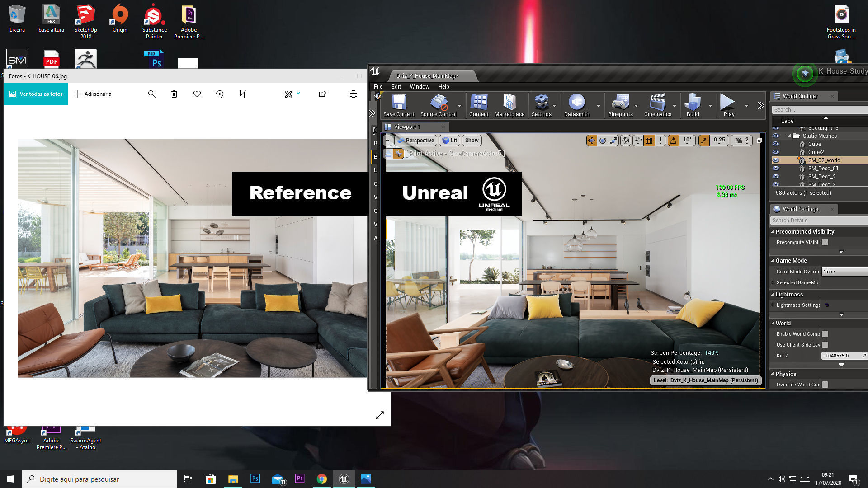Switch to the World Settings tab
This screenshot has width=868, height=488.
[x=800, y=209]
